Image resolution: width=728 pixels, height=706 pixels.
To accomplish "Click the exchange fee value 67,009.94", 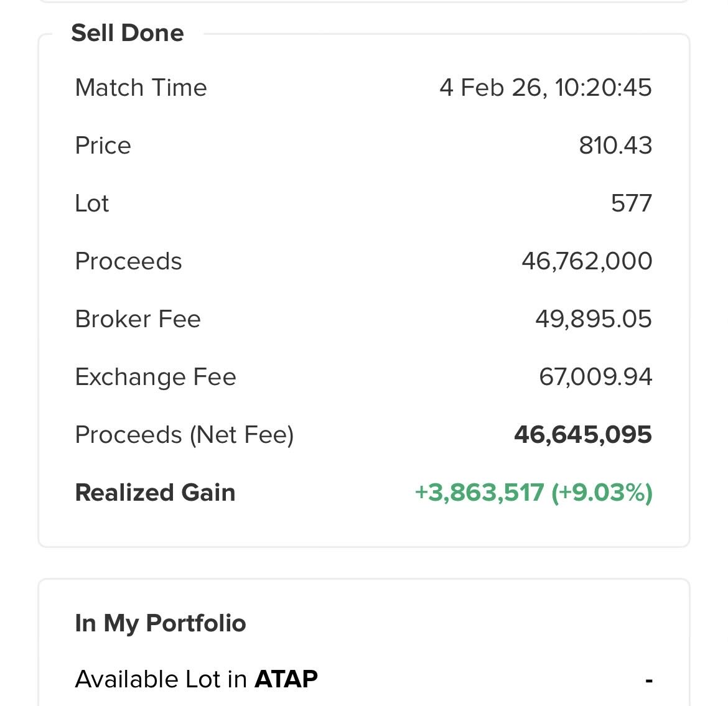I will [x=595, y=377].
